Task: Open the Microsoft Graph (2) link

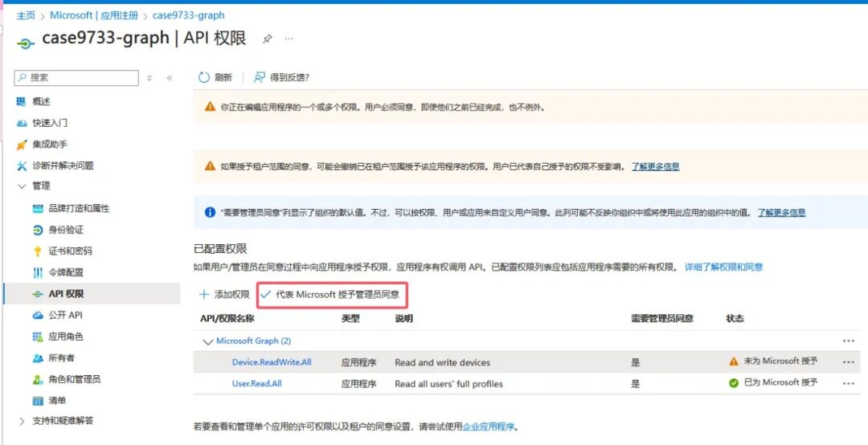Action: click(253, 341)
